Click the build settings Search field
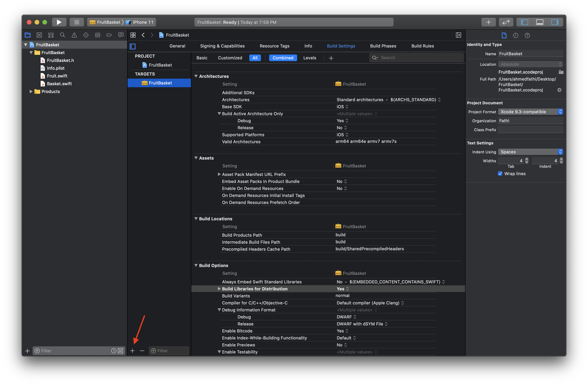The width and height of the screenshot is (588, 385). (416, 58)
